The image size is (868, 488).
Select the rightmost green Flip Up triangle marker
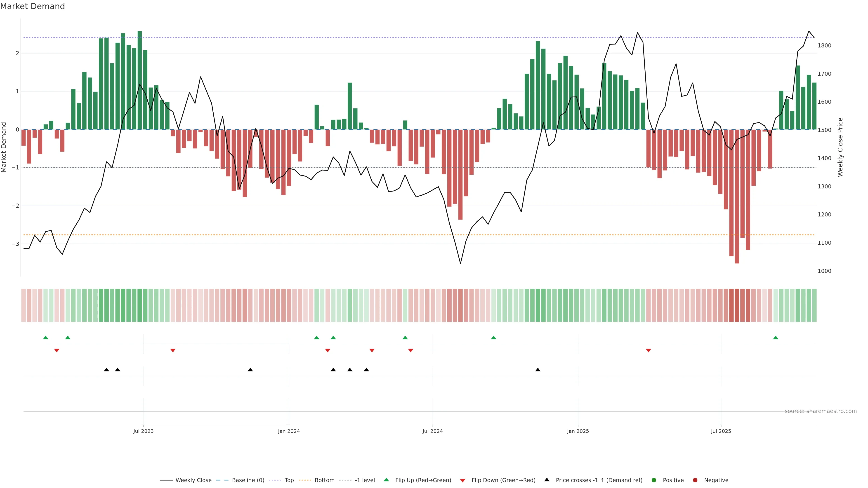776,338
